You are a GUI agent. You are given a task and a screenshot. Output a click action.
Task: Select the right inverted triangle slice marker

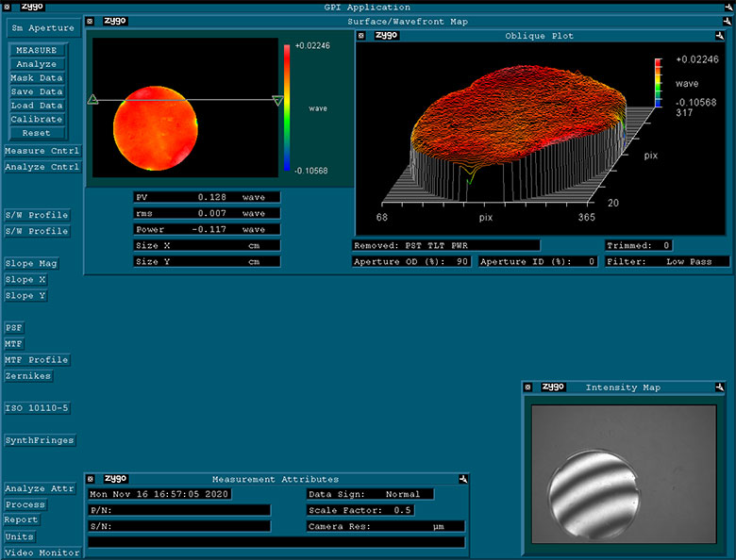pyautogui.click(x=277, y=100)
